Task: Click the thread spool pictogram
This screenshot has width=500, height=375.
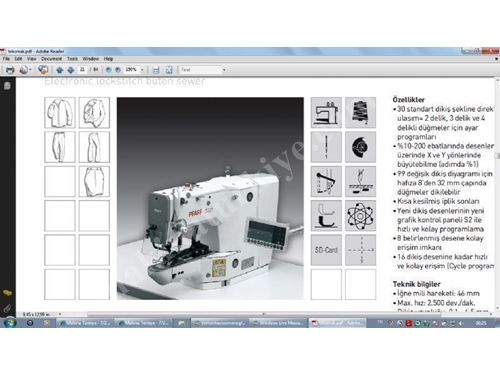Action: coord(360,112)
